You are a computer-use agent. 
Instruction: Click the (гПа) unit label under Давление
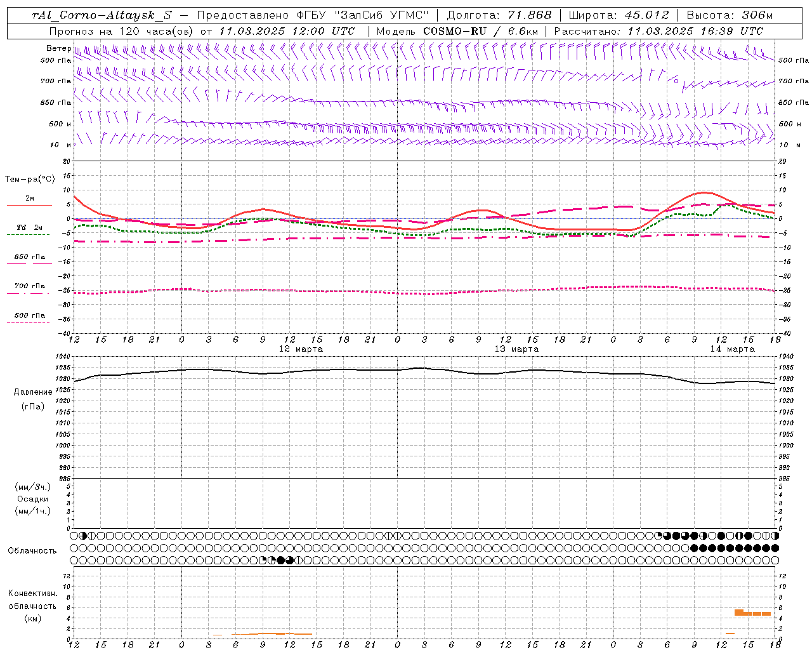coord(33,406)
